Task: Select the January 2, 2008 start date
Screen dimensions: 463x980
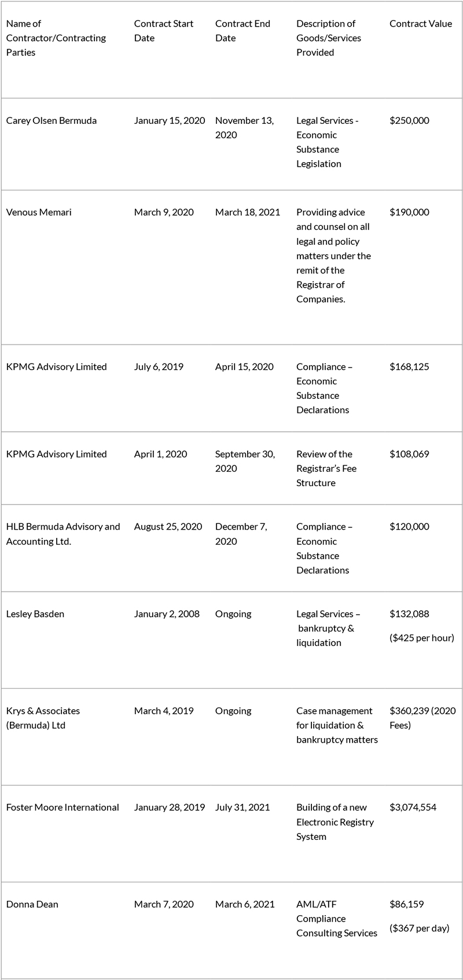Action: click(167, 614)
